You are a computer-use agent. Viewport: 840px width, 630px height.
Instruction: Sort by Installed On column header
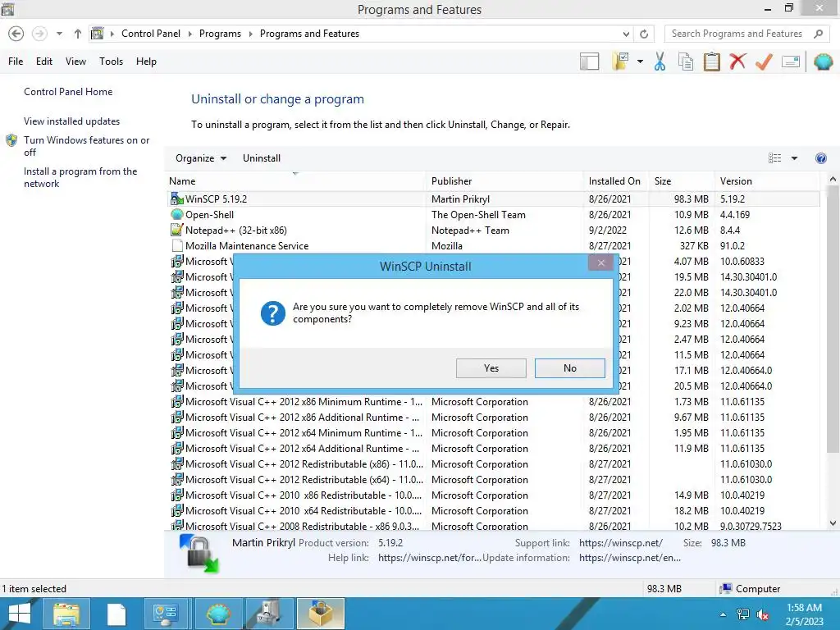(x=616, y=181)
